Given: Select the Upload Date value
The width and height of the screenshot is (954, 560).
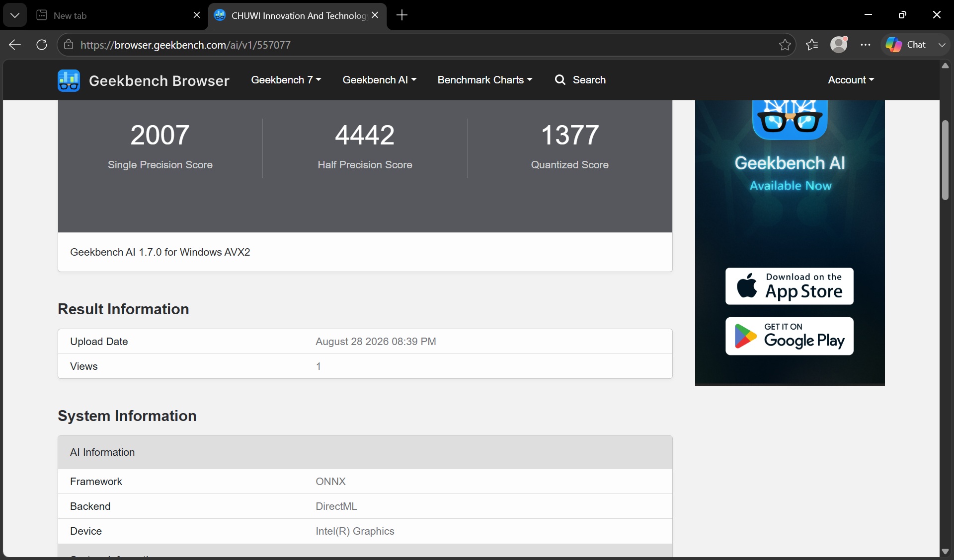Looking at the screenshot, I should [376, 342].
